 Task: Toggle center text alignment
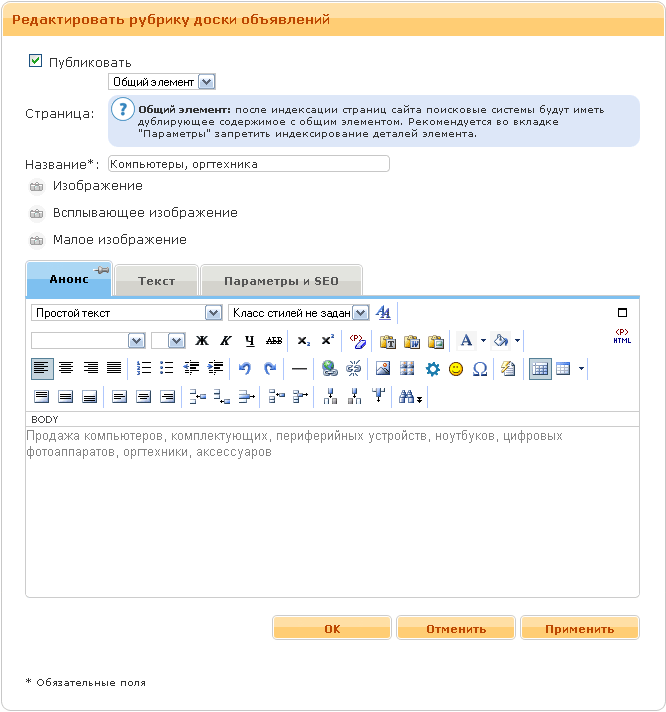(66, 369)
